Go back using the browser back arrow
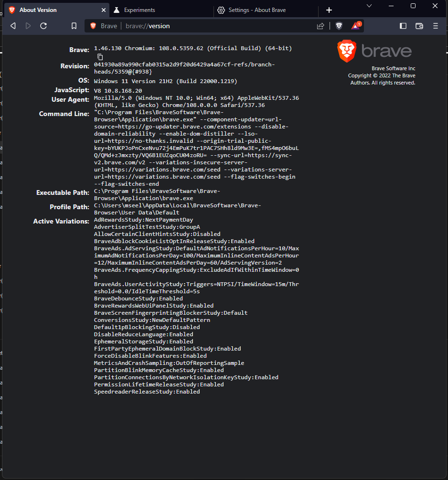This screenshot has width=448, height=480. click(13, 26)
